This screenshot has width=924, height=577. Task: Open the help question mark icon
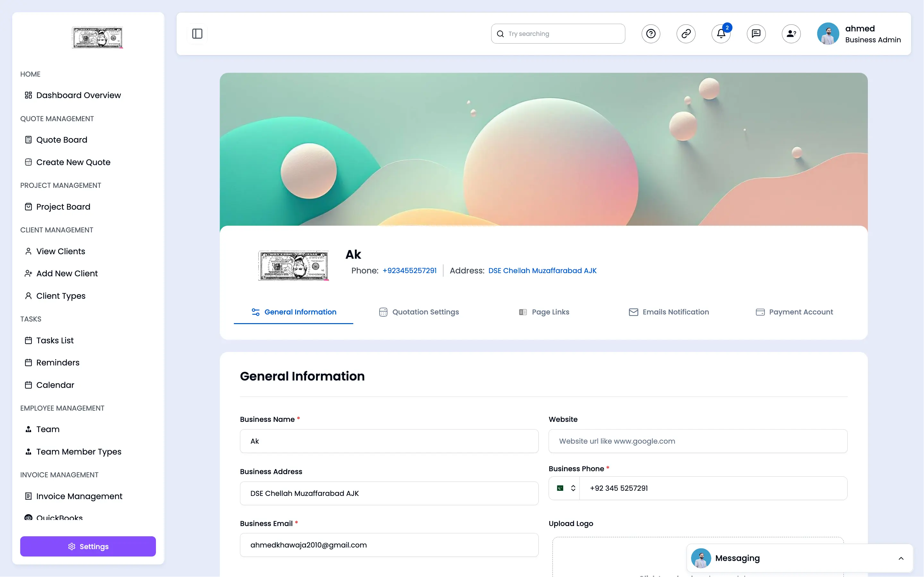(651, 34)
